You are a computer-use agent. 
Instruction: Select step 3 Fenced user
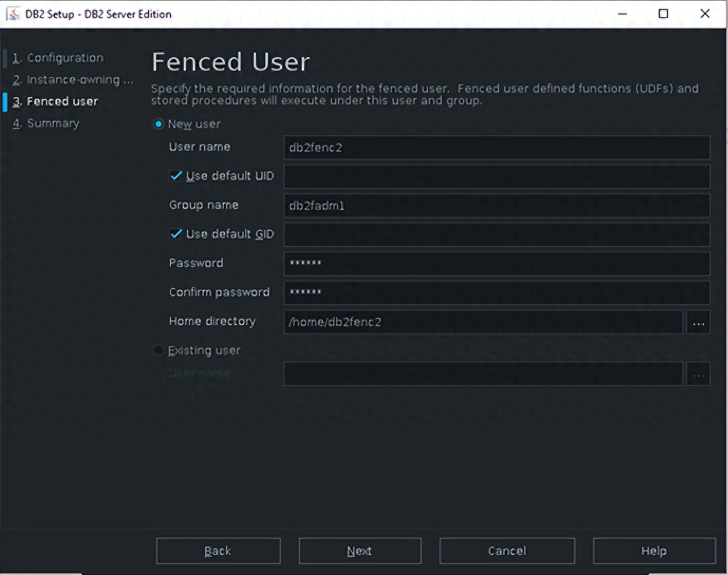62,101
